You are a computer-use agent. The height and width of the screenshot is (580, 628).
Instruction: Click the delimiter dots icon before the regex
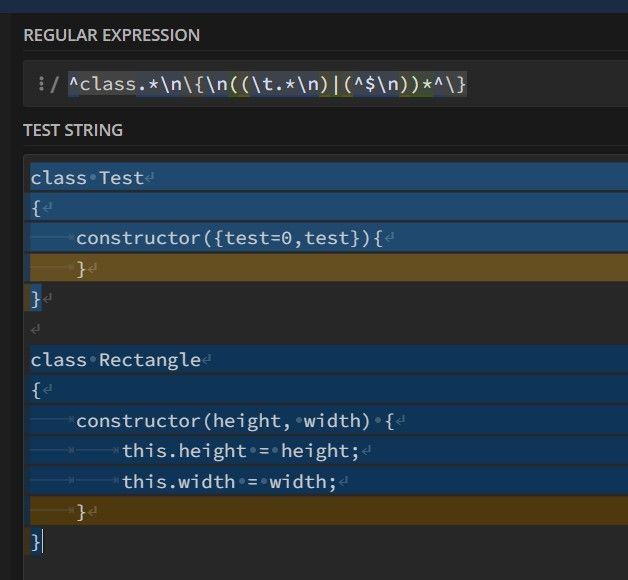tap(41, 86)
